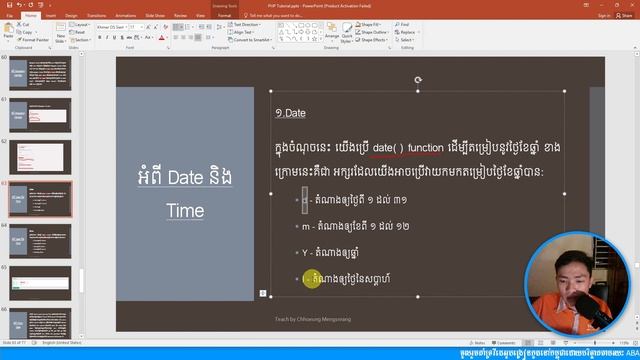
Task: Insert a New Slide
Action: [60, 33]
